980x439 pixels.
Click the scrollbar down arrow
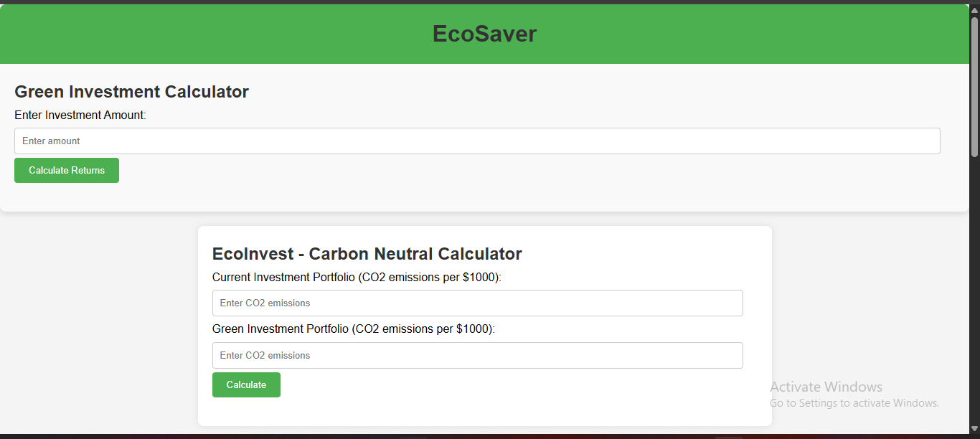tap(974, 429)
